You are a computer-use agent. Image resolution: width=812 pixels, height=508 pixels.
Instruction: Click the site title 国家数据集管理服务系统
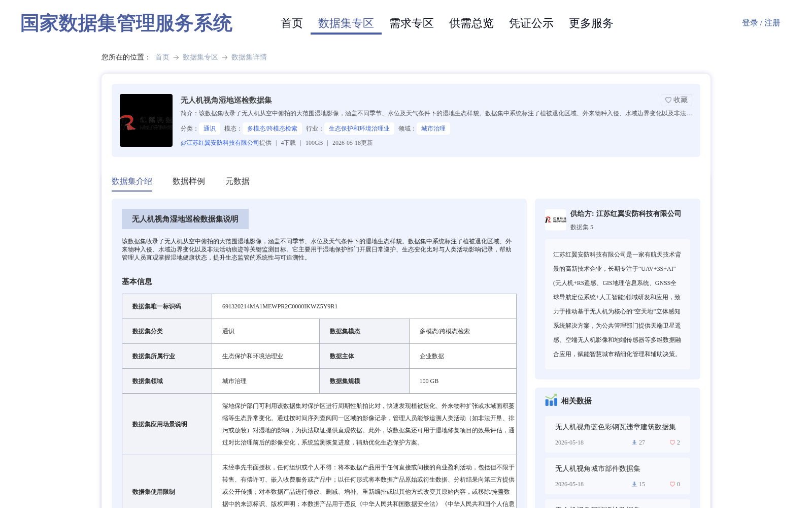point(126,23)
